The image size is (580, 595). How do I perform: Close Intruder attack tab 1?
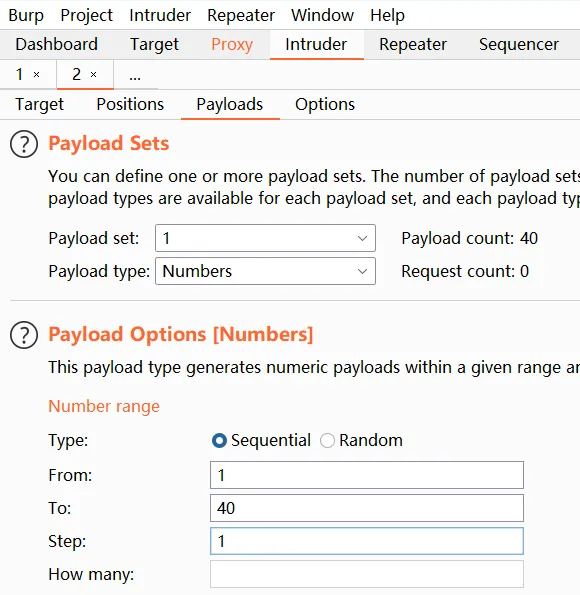pyautogui.click(x=36, y=74)
